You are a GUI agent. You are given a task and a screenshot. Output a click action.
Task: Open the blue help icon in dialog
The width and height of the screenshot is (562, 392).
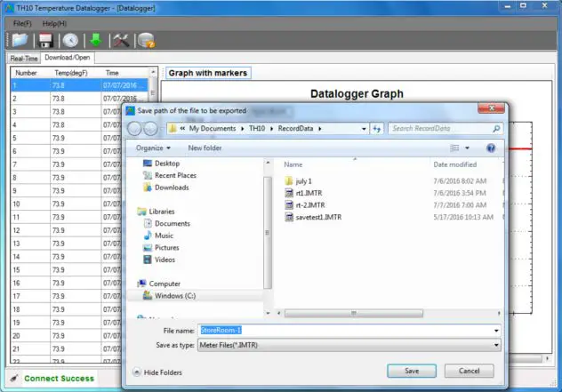pos(491,148)
